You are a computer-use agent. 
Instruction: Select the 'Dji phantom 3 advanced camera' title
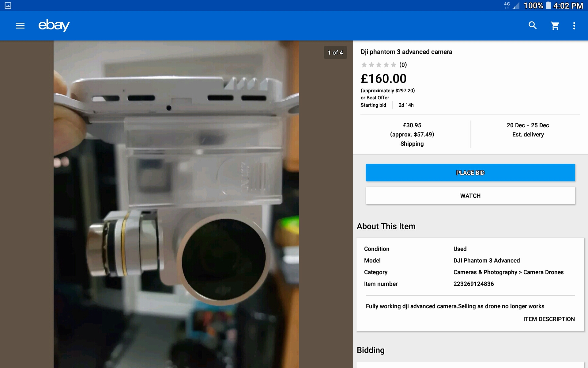pos(406,52)
